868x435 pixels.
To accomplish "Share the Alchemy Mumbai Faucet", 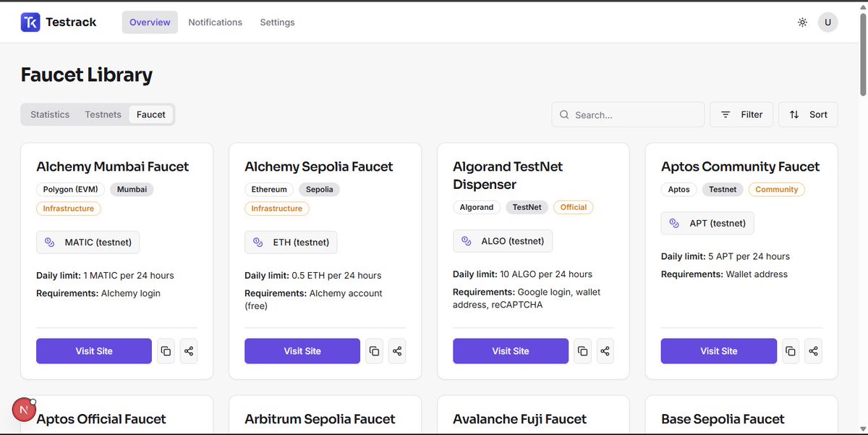I will pos(189,351).
